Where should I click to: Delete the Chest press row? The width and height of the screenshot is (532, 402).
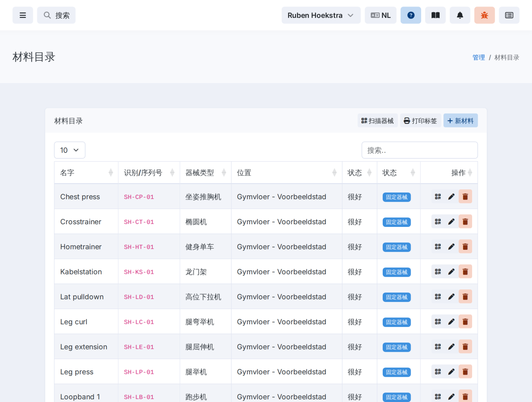(x=465, y=197)
